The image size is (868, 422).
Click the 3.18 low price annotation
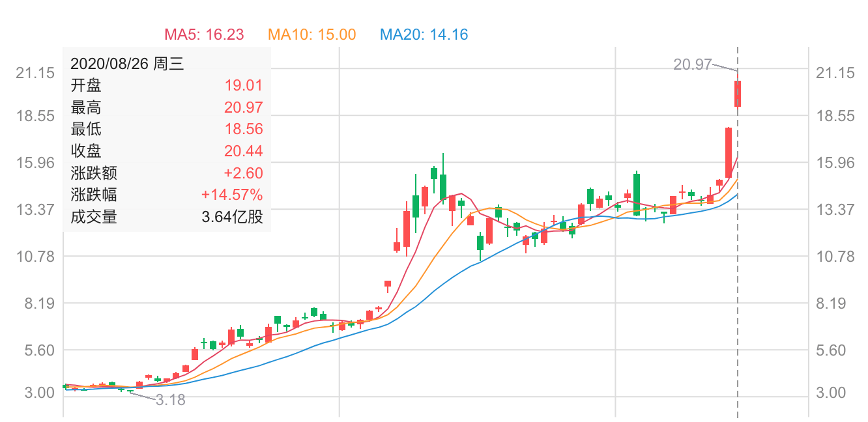[x=171, y=400]
